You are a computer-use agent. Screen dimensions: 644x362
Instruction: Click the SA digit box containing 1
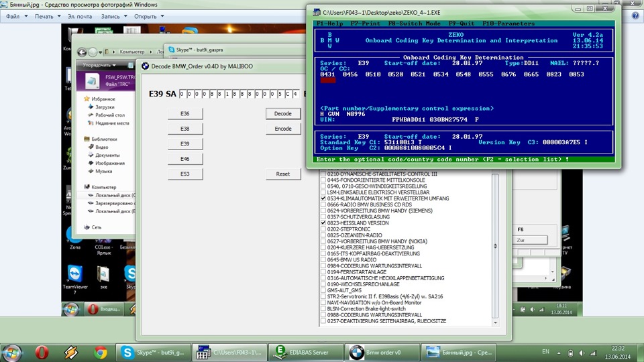coord(227,94)
